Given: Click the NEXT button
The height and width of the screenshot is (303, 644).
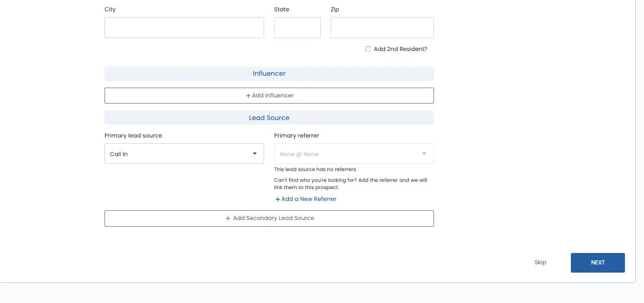Looking at the screenshot, I should pyautogui.click(x=598, y=263).
